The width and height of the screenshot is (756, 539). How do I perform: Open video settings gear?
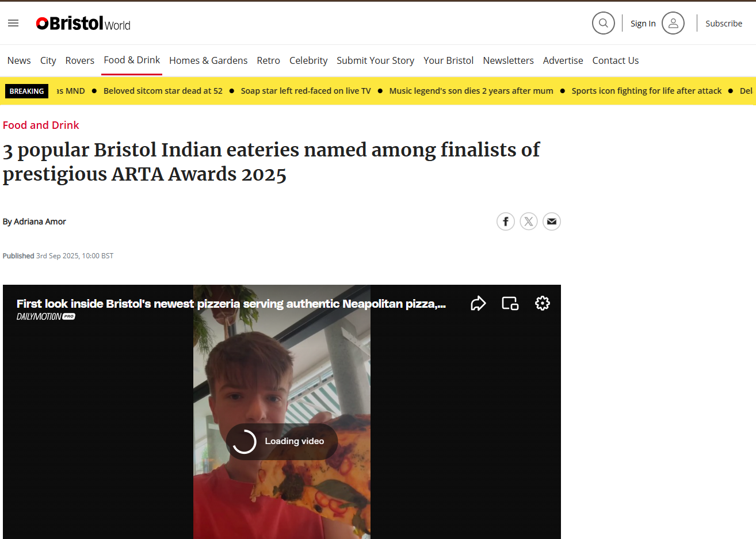[x=542, y=303]
